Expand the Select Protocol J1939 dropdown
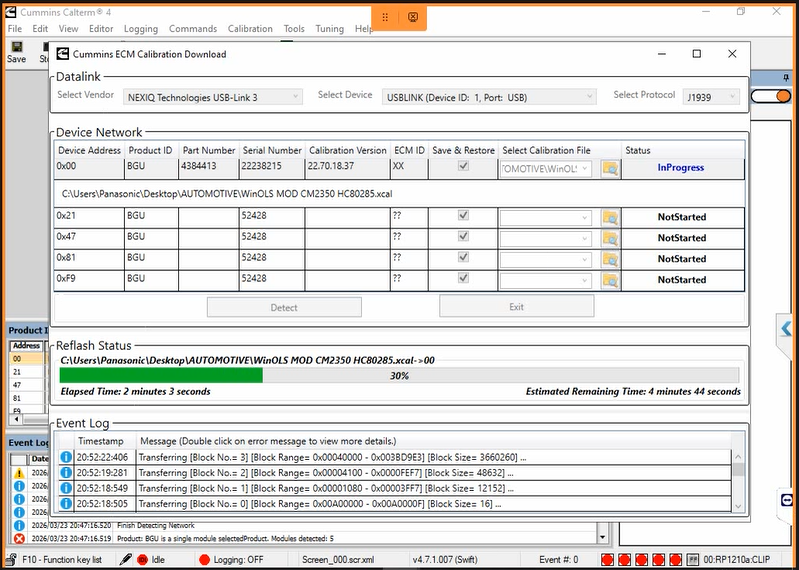 point(712,97)
